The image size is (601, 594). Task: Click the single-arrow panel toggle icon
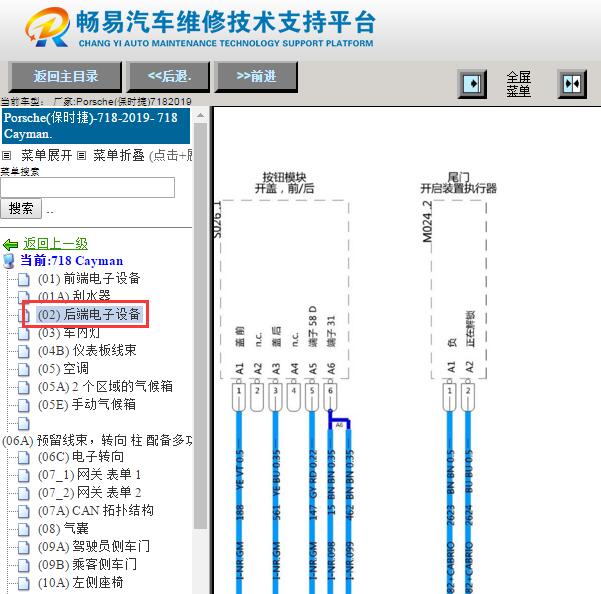click(x=472, y=84)
